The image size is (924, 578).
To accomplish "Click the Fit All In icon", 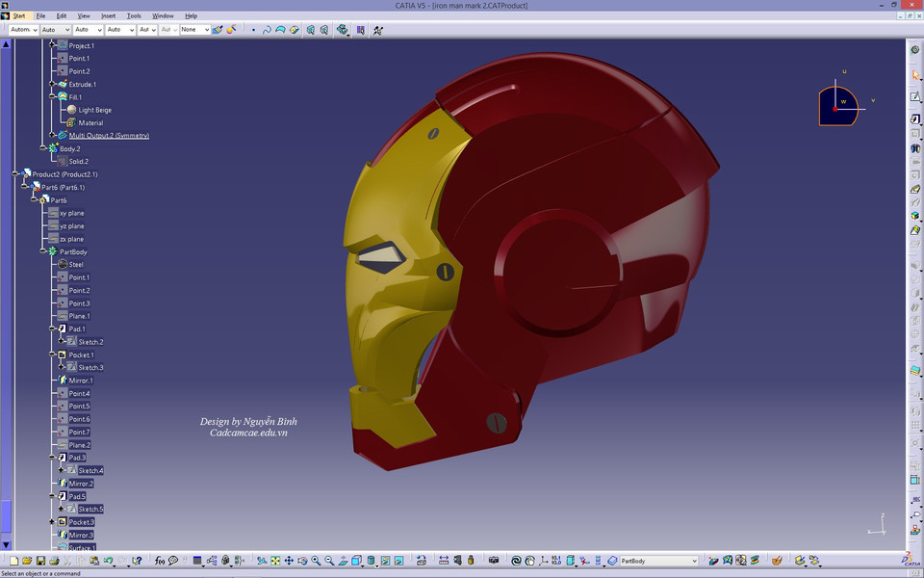I will coord(274,561).
